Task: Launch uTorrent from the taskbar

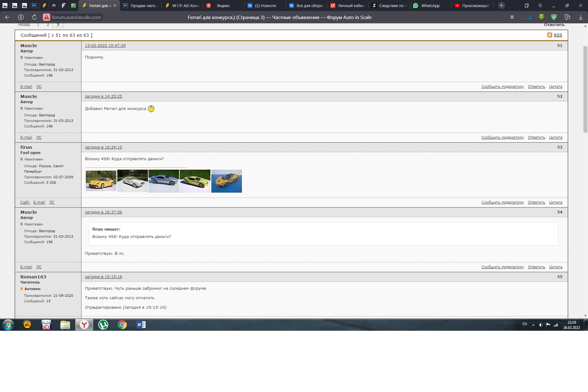Action: click(x=103, y=325)
